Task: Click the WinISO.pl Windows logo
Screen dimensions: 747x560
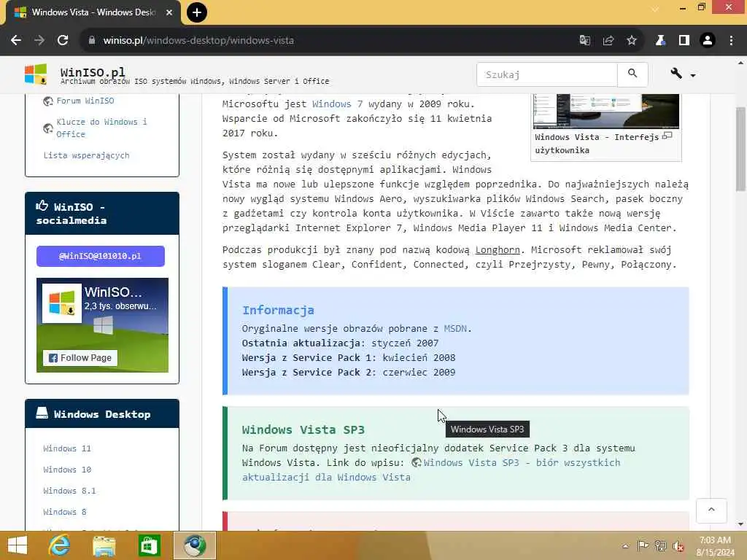Action: coord(36,74)
